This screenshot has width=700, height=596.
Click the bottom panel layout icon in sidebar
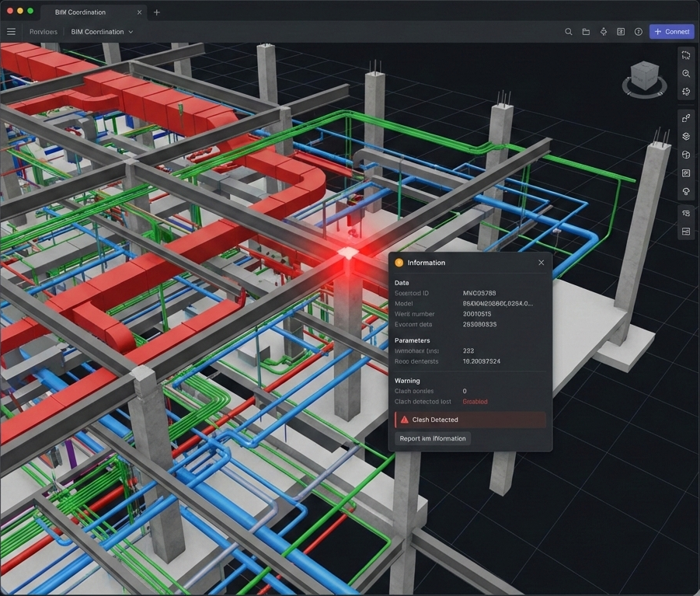686,232
